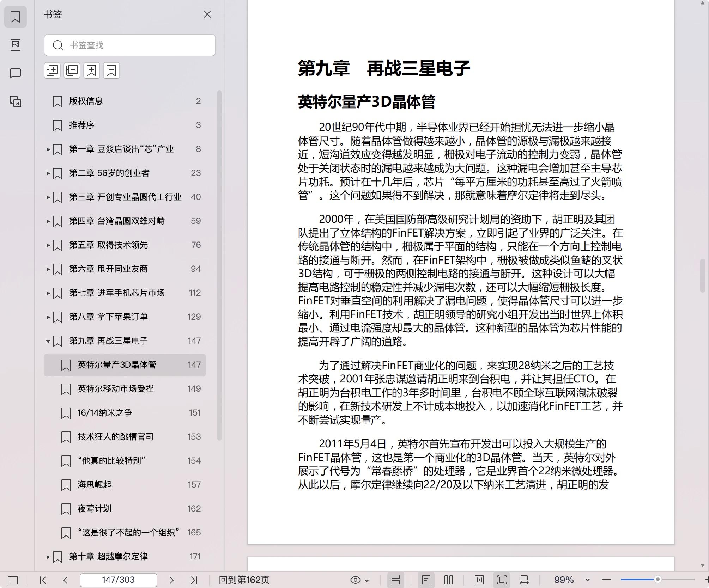Close the bookmarks panel
Viewport: 709px width, 588px height.
[207, 14]
